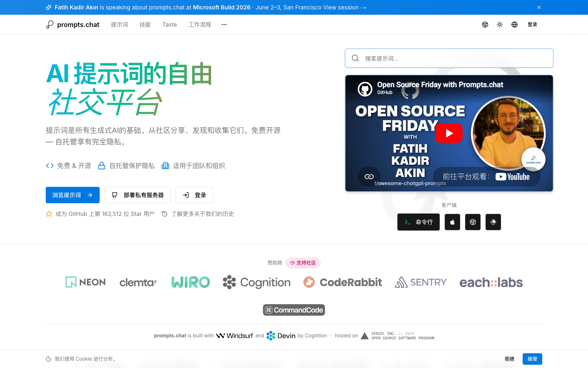
Task: Click the 登录 button beside deploy button
Action: (194, 195)
